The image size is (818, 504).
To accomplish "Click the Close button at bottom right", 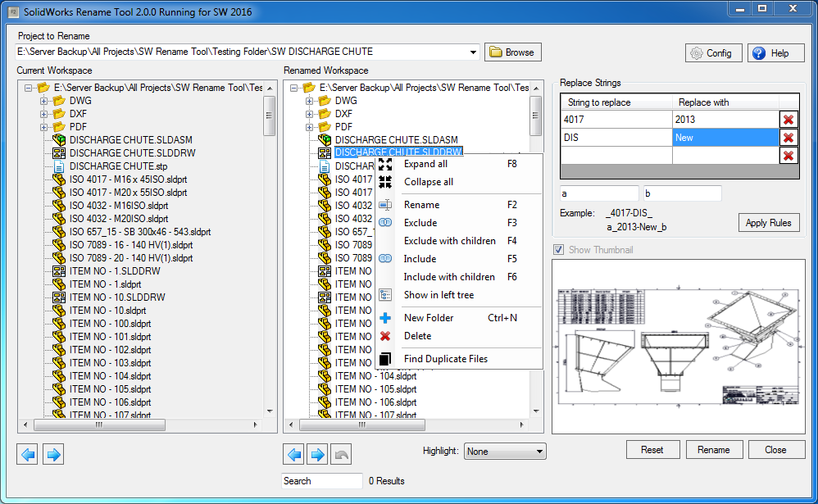I will (775, 450).
